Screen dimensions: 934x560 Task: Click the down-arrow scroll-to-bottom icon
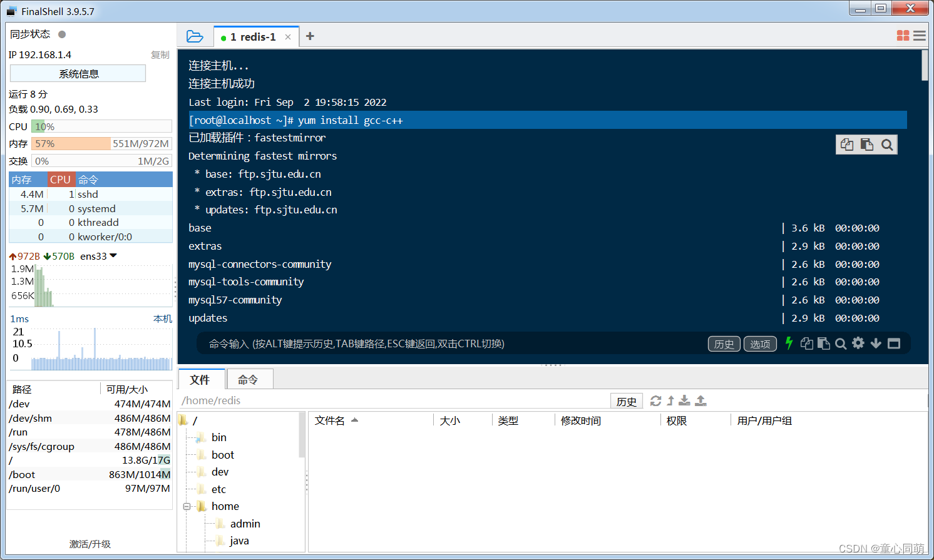tap(876, 343)
